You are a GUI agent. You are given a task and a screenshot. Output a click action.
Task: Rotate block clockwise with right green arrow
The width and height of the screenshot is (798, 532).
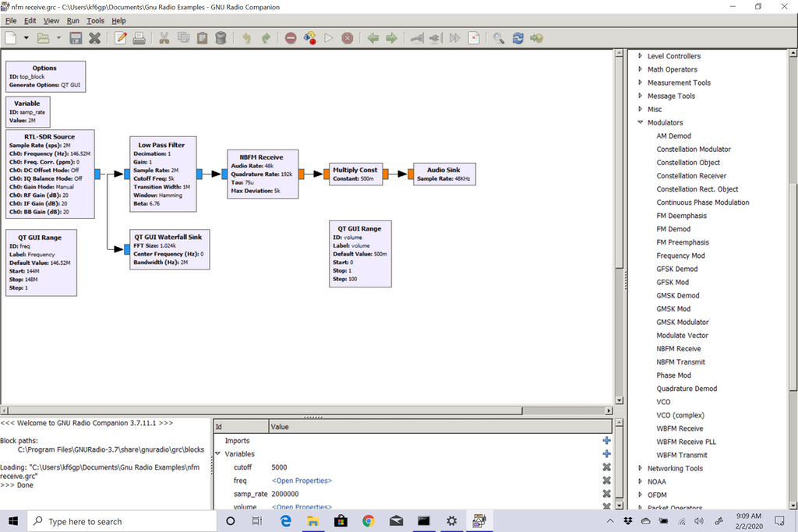[x=391, y=38]
